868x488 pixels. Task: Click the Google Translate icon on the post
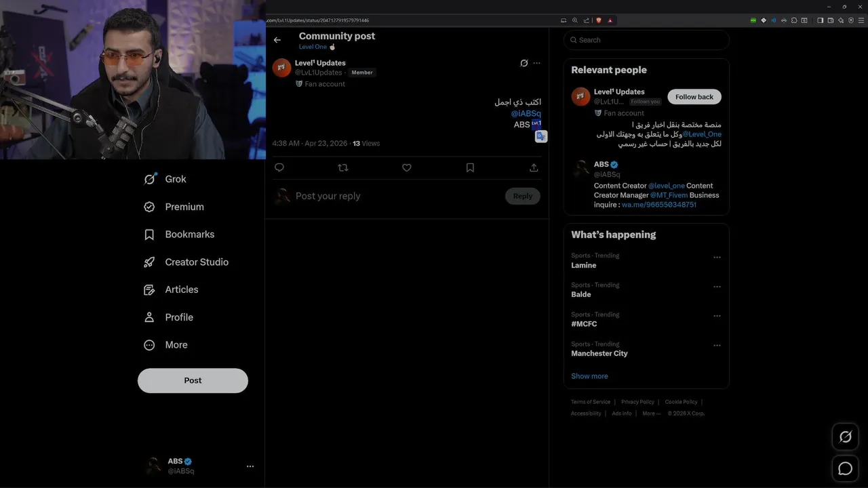(x=540, y=136)
